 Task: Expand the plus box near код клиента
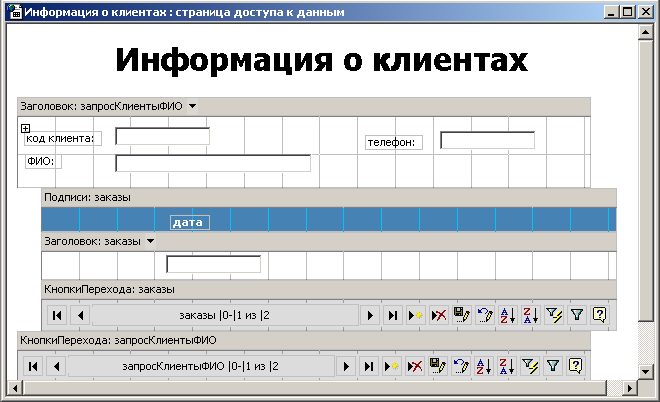click(x=25, y=128)
